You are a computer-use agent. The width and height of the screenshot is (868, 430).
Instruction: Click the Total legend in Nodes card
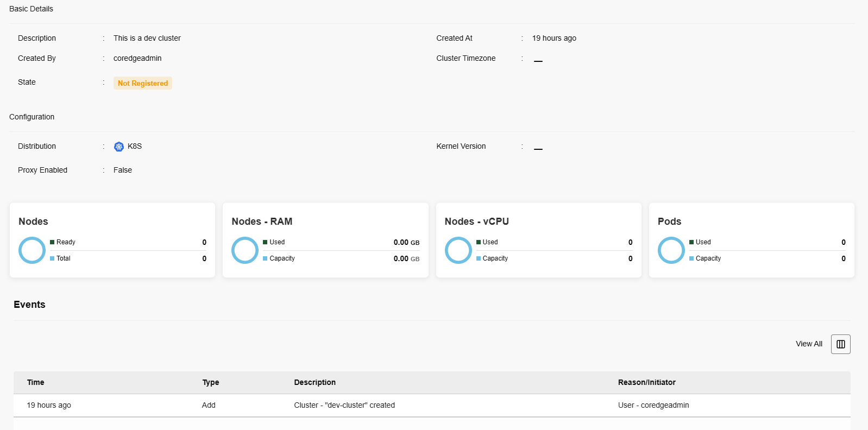(x=64, y=258)
